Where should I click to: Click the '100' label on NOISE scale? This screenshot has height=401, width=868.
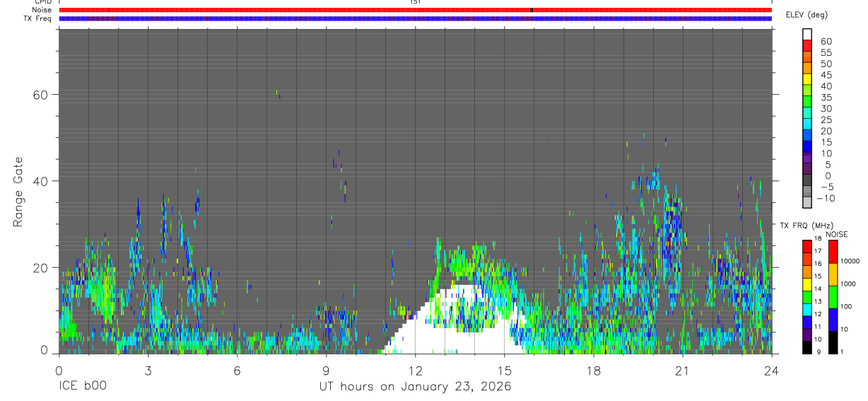[x=845, y=306]
